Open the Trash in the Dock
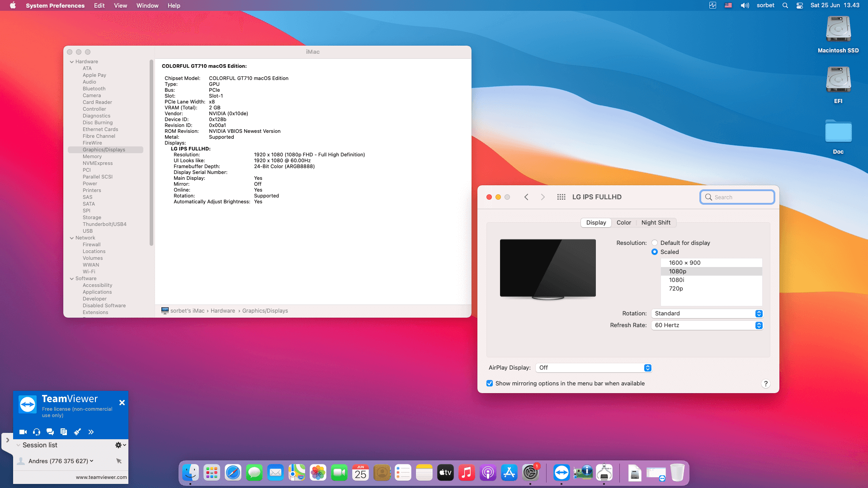This screenshot has width=868, height=488. click(x=677, y=473)
